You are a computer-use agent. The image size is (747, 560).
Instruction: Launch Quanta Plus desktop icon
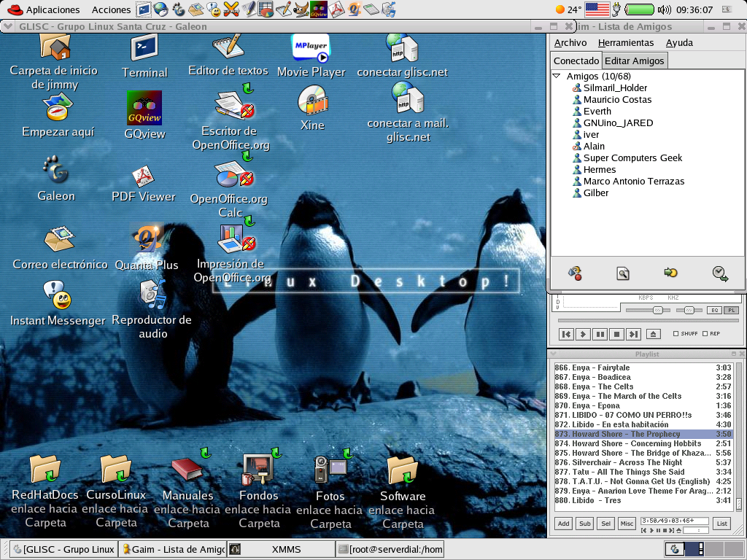pos(147,238)
